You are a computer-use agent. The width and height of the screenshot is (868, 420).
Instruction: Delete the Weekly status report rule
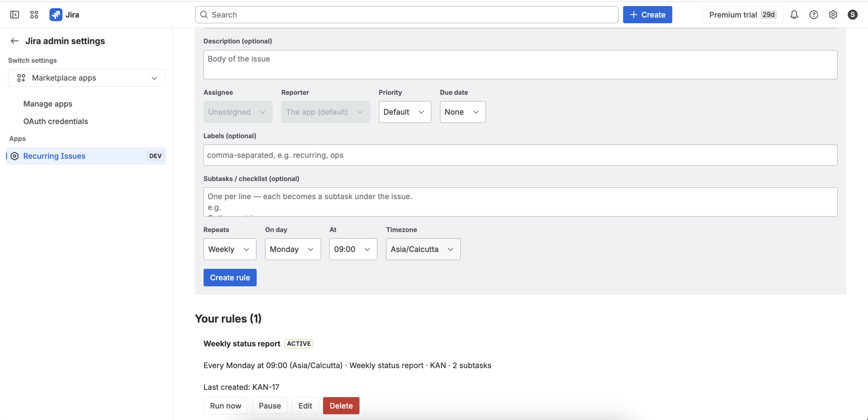(x=341, y=406)
